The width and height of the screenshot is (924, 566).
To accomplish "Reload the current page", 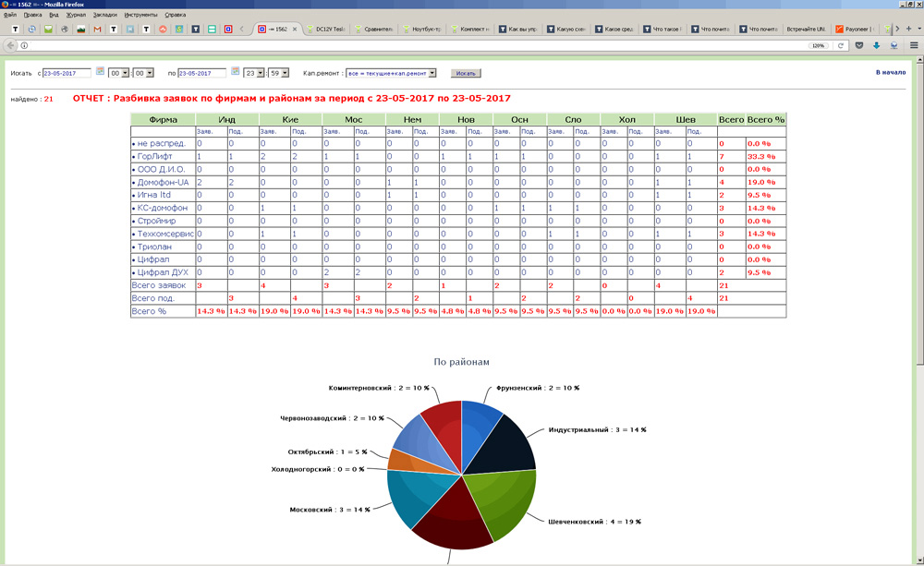I will click(841, 45).
